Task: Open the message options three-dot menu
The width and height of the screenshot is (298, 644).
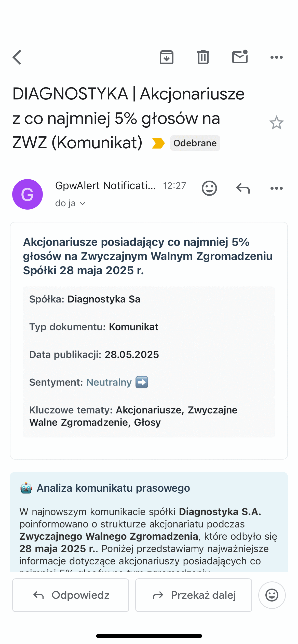Action: (x=276, y=188)
